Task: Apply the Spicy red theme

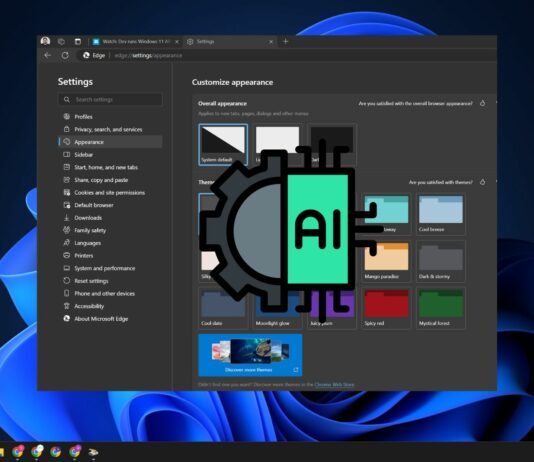Action: coord(386,308)
